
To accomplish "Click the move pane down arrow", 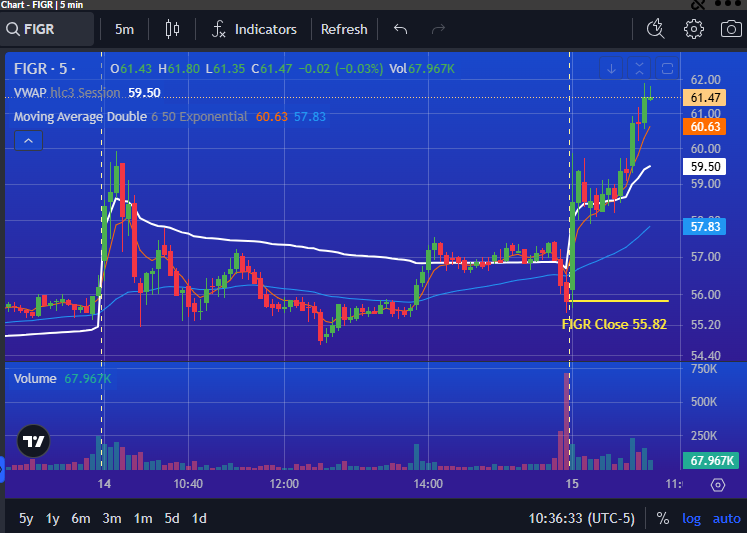I will click(x=611, y=69).
